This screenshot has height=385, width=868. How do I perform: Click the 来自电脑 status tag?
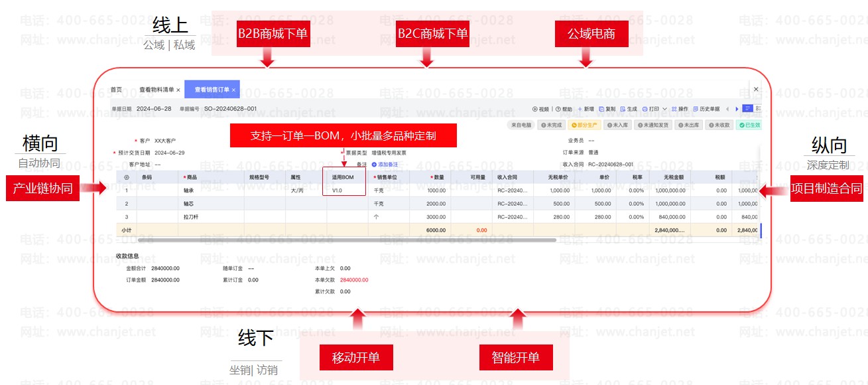[521, 125]
